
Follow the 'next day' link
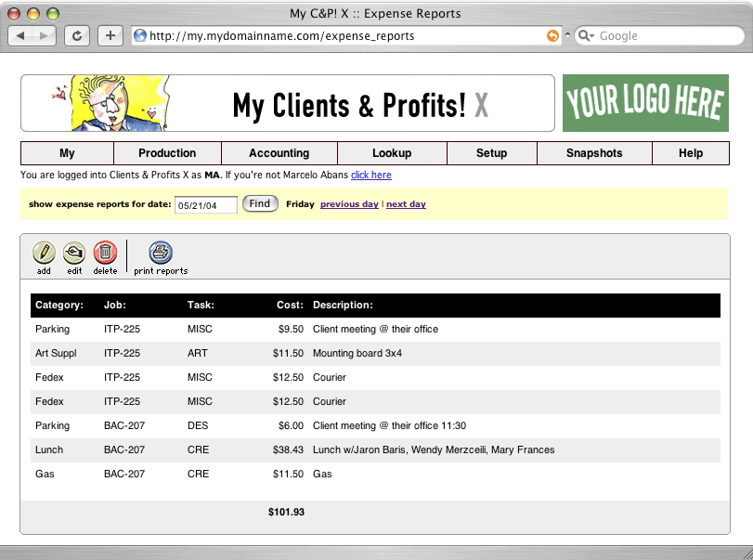pos(406,204)
